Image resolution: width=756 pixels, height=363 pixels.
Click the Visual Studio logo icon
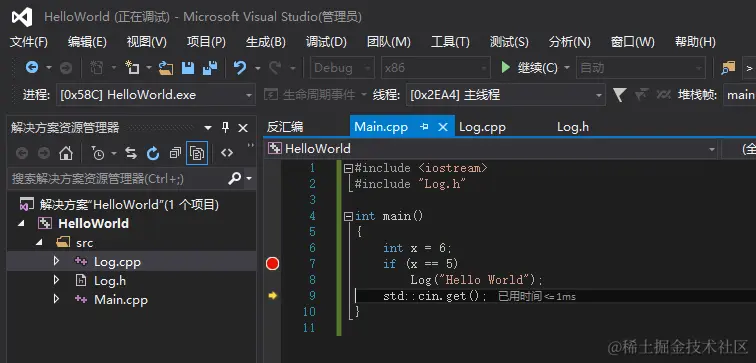(x=22, y=17)
